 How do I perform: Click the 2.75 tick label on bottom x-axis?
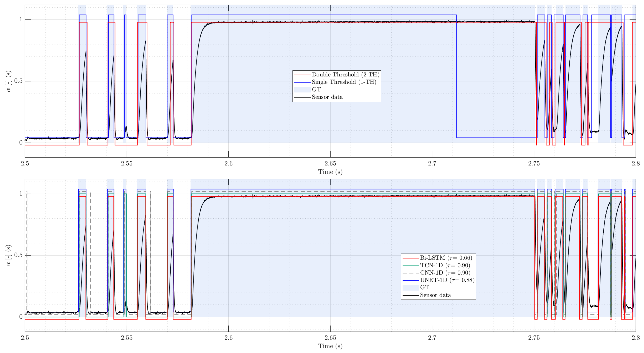[x=534, y=338]
